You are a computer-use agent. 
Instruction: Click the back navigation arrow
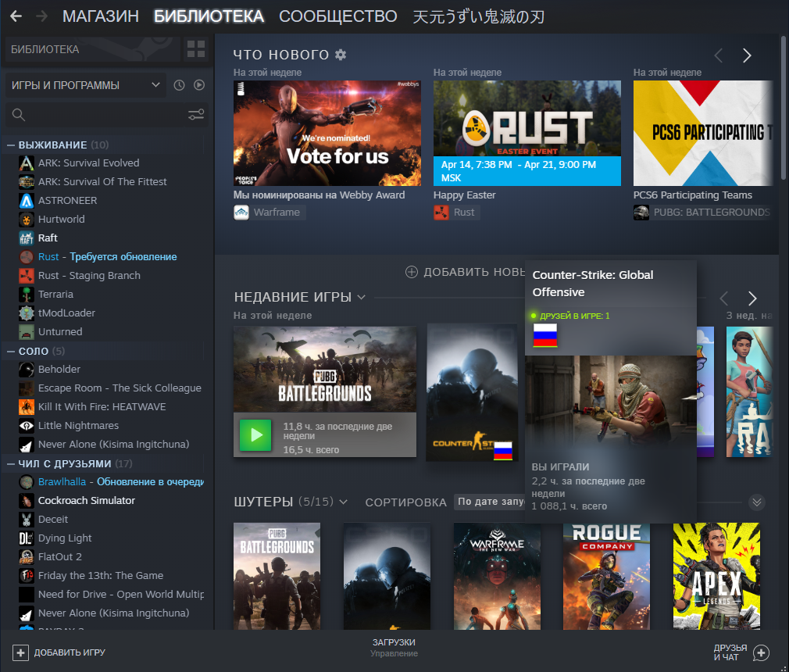pos(16,16)
